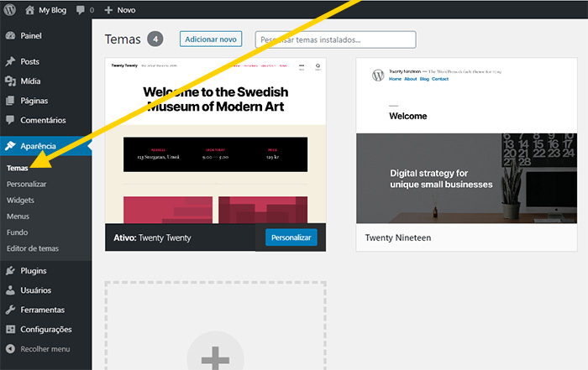
Task: Select the Twenty Nineteen theme preview
Action: pyautogui.click(x=466, y=141)
